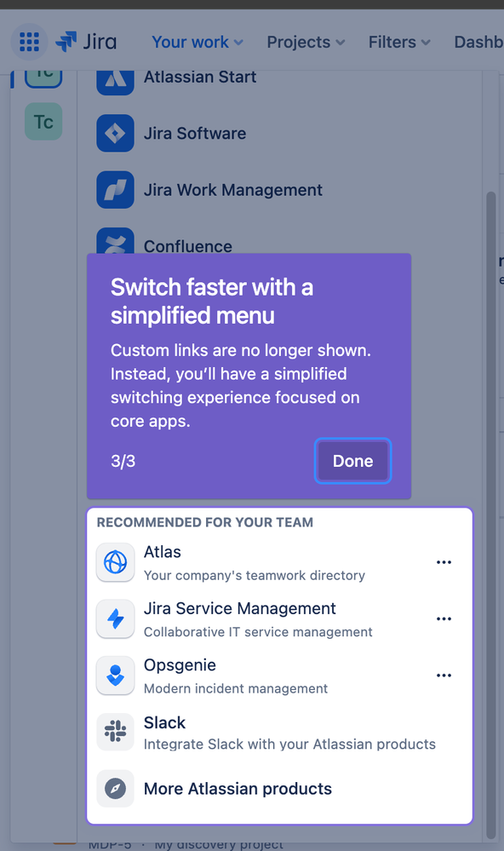Open Atlas teamwork directory

(x=279, y=562)
